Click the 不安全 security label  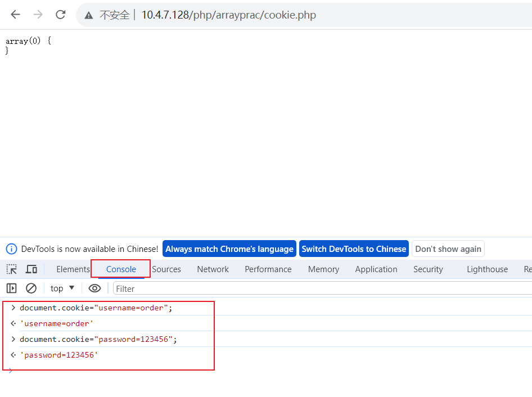115,15
